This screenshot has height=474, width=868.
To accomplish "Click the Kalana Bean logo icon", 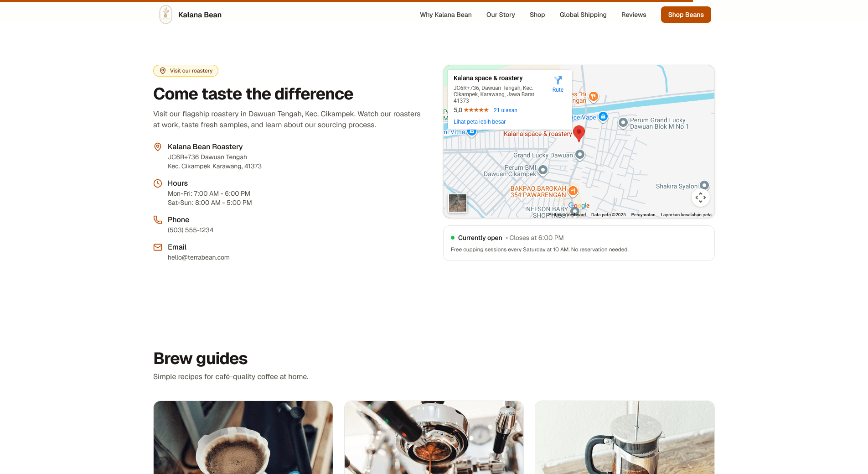I will pyautogui.click(x=165, y=15).
